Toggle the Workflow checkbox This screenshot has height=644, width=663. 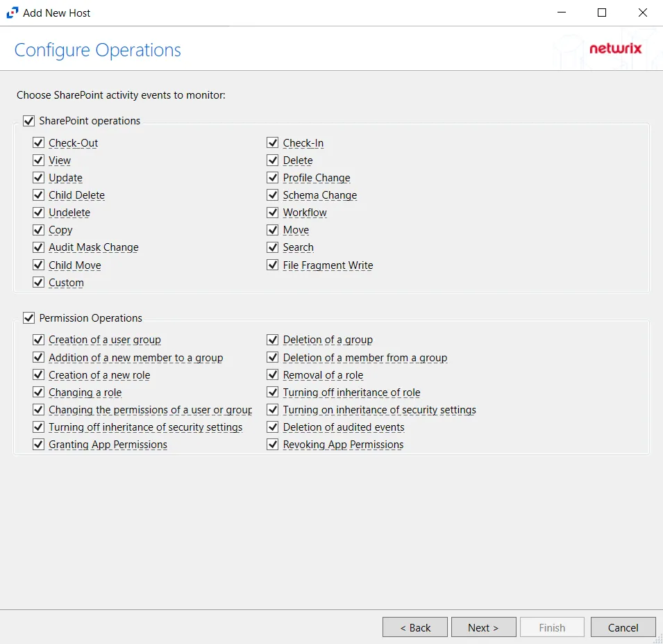point(273,213)
